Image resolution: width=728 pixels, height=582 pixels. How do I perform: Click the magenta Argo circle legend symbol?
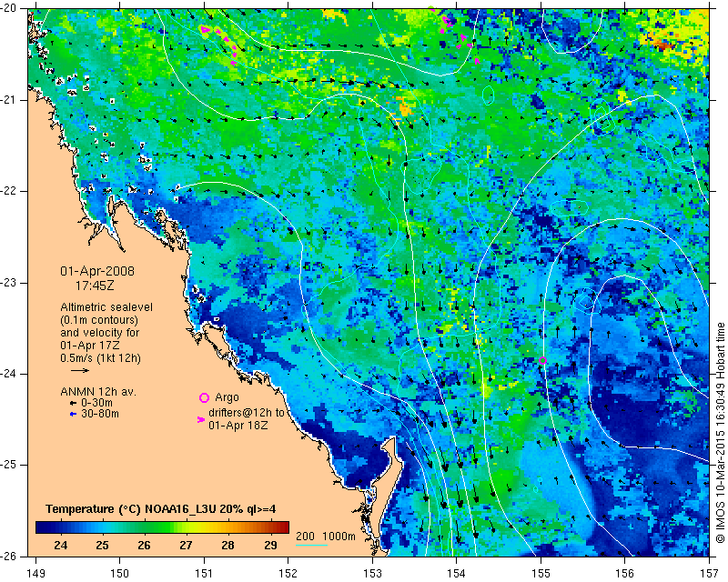[204, 397]
